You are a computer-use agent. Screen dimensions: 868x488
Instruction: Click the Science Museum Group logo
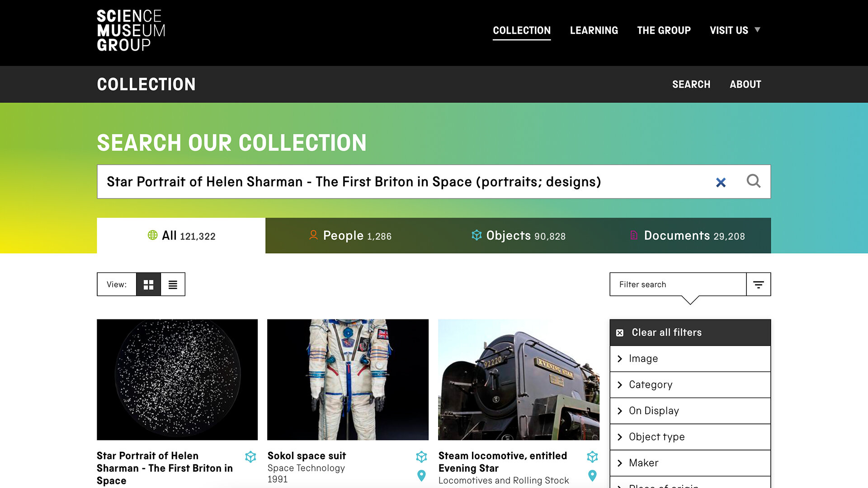click(131, 30)
